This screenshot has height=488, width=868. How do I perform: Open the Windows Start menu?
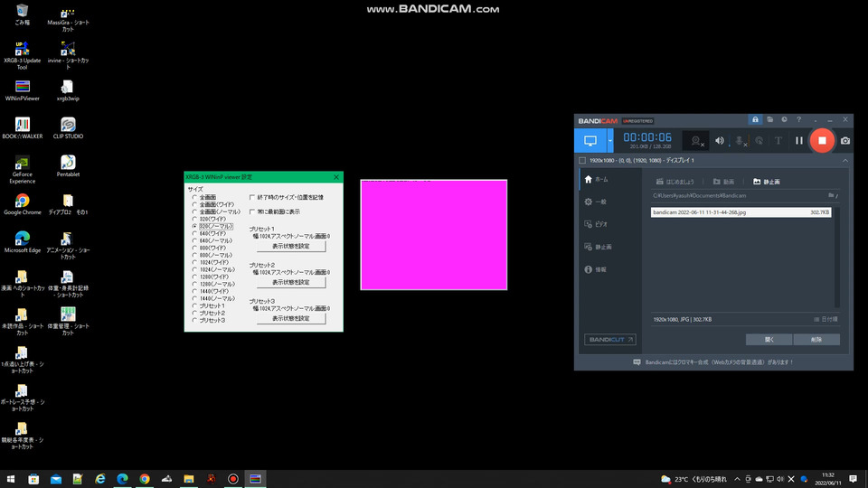point(11,479)
